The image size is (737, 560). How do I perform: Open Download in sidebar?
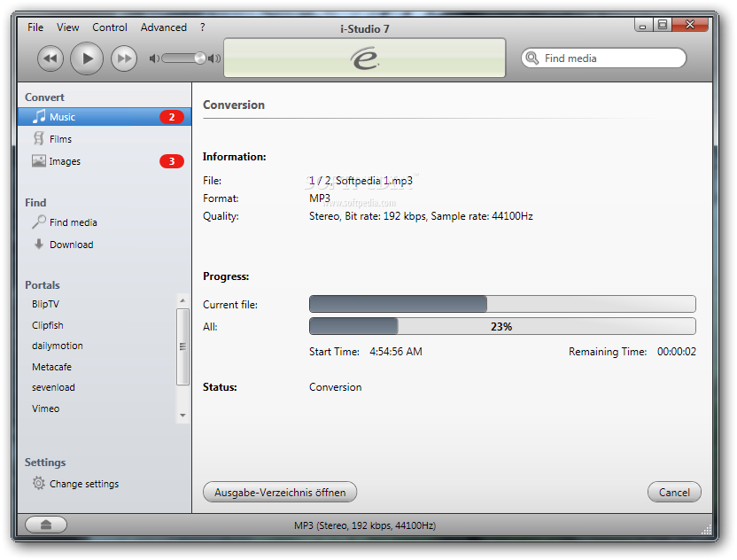point(71,244)
